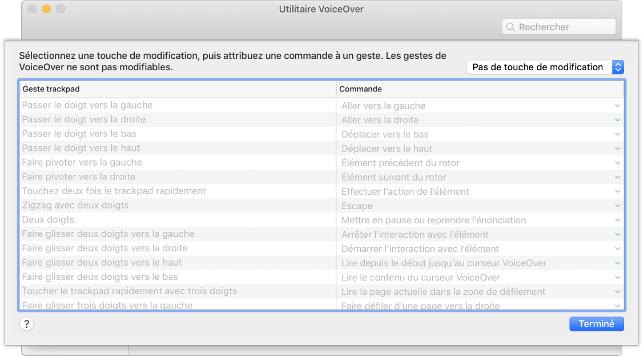Click the Terminé button
This screenshot has height=357, width=644.
coord(596,324)
